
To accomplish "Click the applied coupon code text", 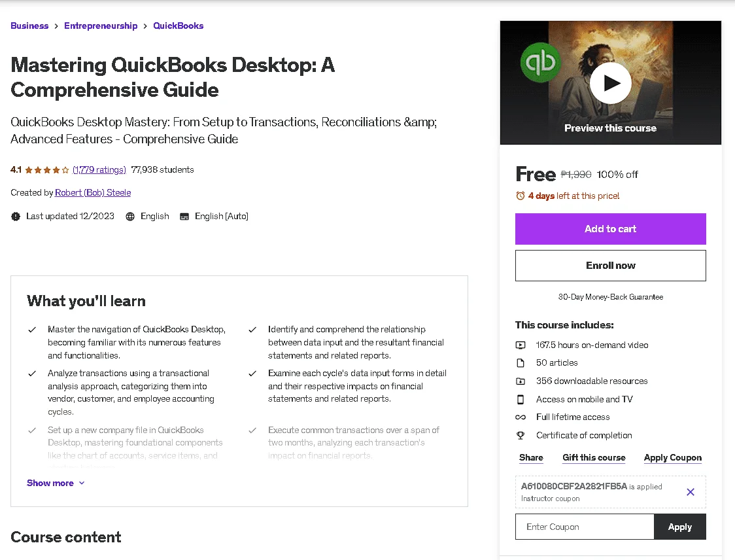I will (573, 486).
